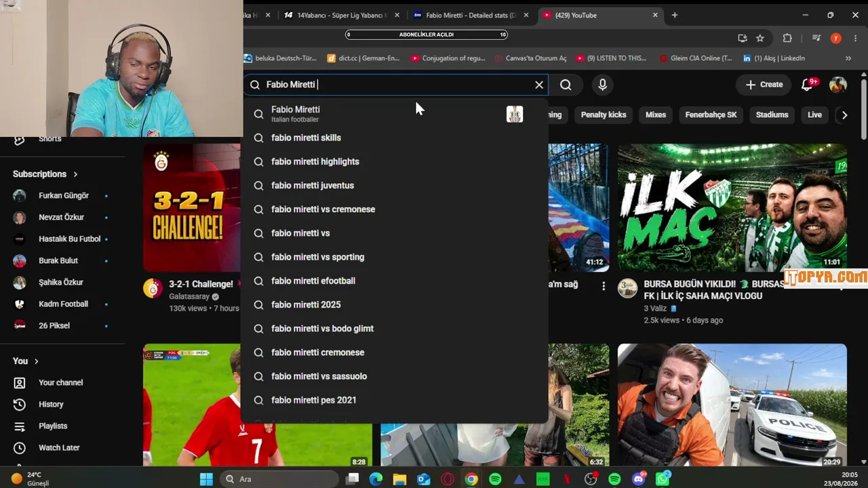
Task: Open a new browser tab
Action: 674,15
